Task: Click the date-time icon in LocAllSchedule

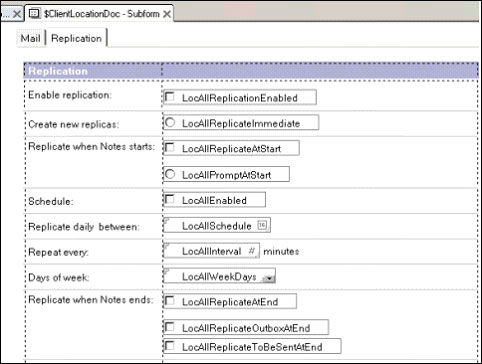Action: [263, 225]
